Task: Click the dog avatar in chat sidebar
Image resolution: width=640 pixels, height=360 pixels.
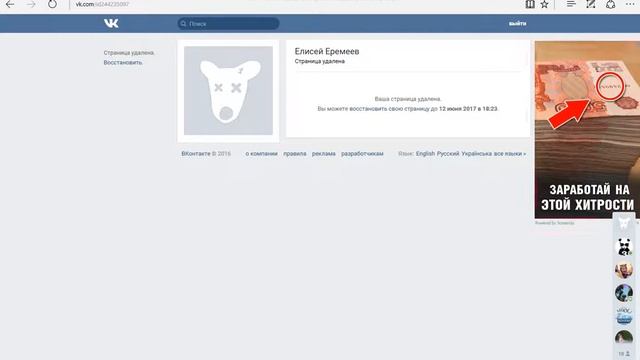Action: (x=624, y=224)
